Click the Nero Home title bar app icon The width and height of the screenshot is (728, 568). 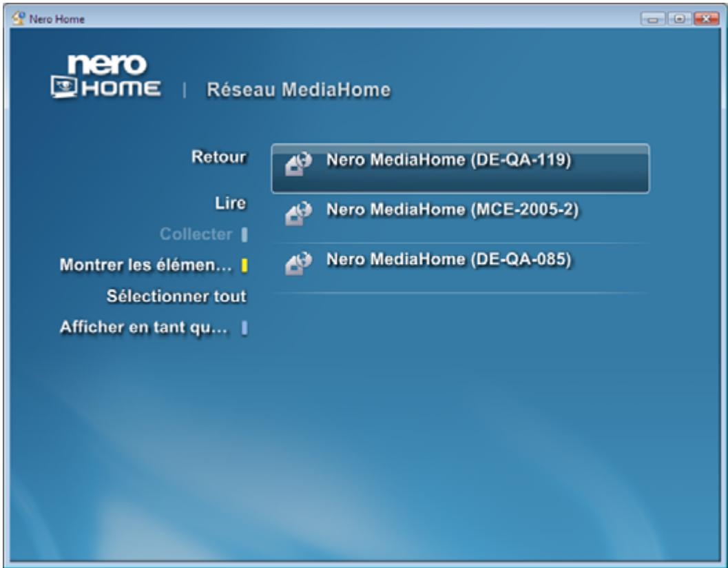[19, 19]
